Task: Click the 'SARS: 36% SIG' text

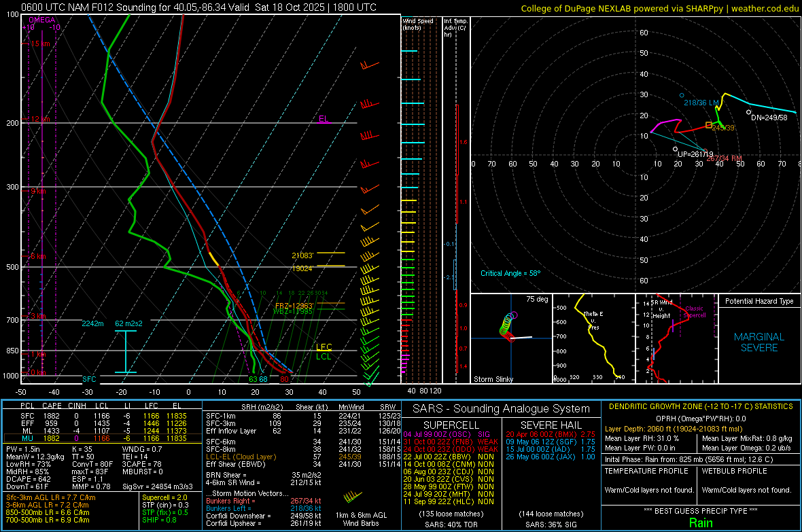Action: coord(551,525)
